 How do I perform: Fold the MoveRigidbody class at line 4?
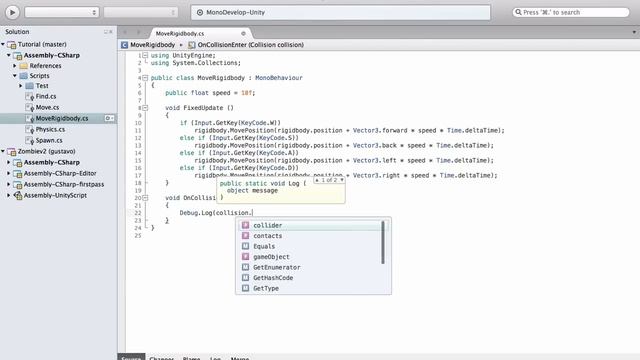coord(145,78)
